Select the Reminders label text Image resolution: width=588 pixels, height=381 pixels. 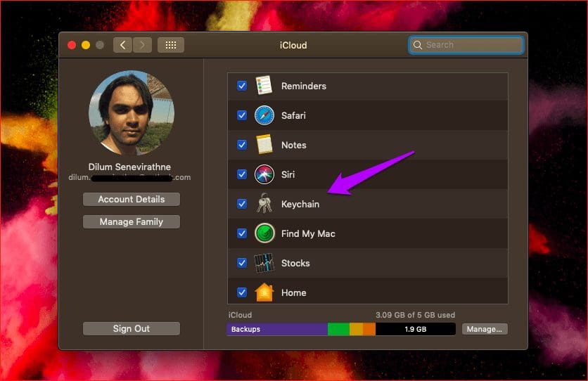tap(304, 86)
